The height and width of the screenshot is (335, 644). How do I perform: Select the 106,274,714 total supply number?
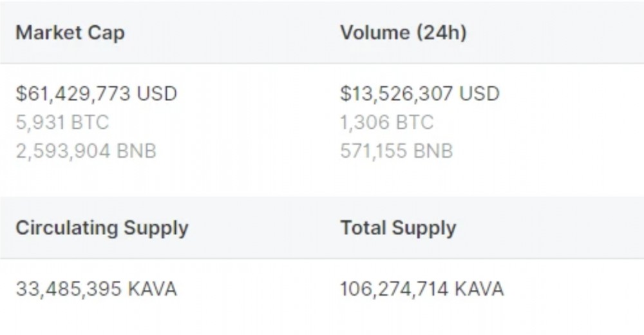394,289
